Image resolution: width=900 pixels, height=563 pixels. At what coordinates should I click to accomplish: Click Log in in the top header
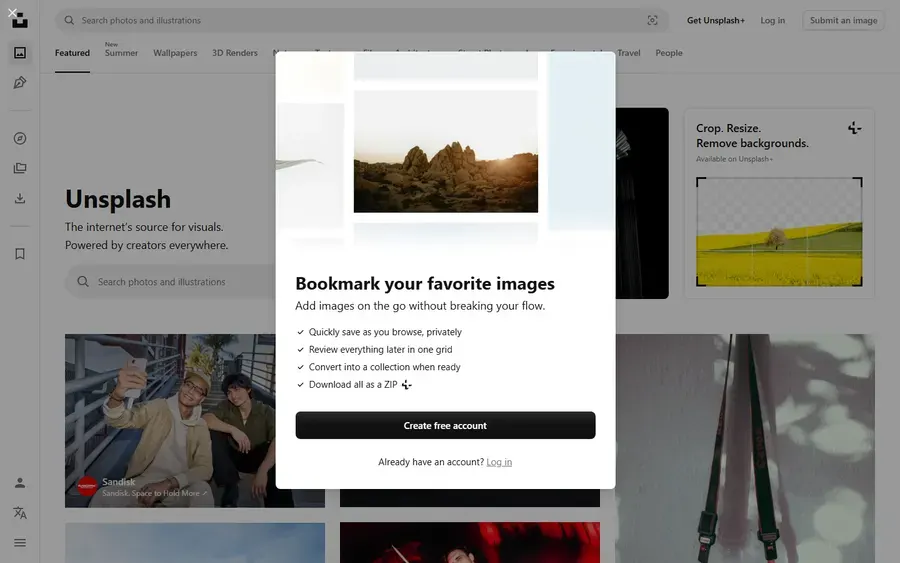(x=773, y=20)
